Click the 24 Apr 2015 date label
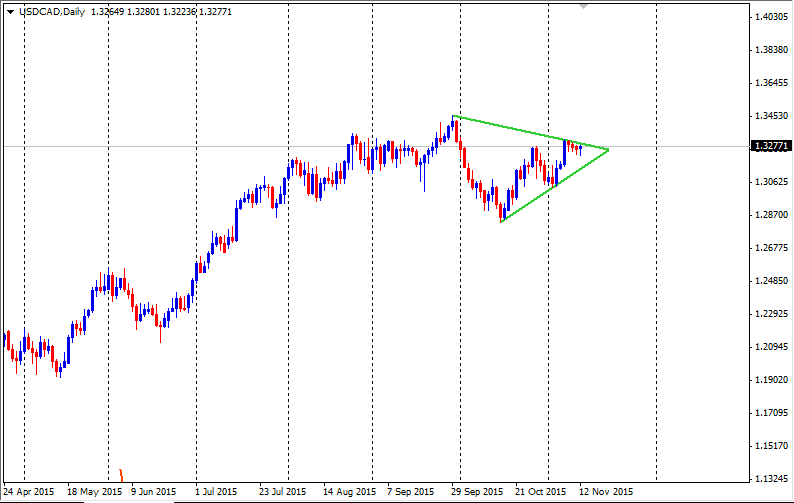The height and width of the screenshot is (503, 794). tap(28, 491)
